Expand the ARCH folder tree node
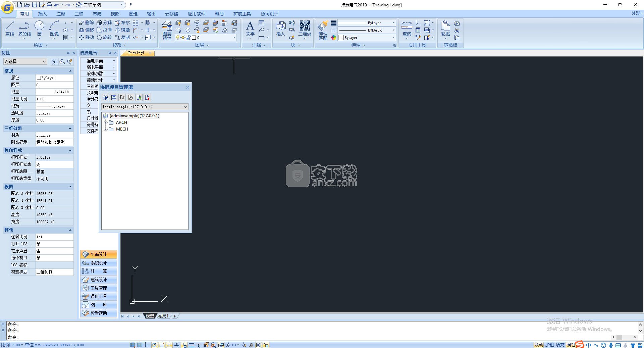The image size is (644, 348). pyautogui.click(x=105, y=122)
